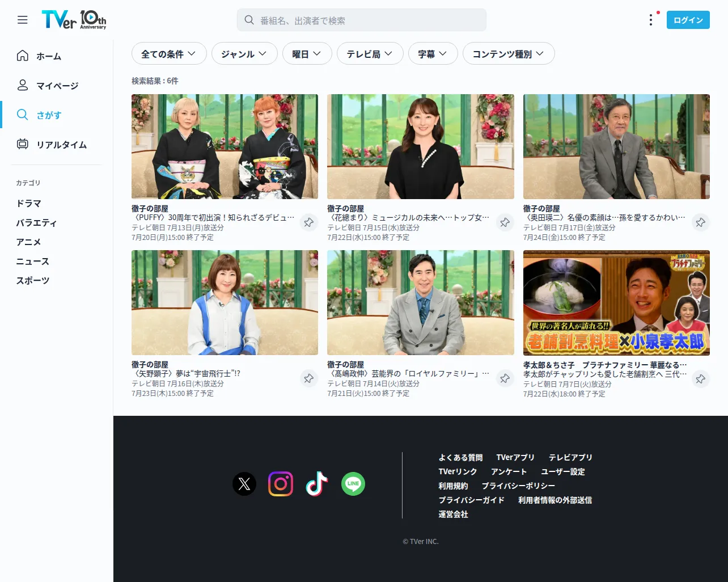Expand the ジャンル filter dropdown

(244, 53)
